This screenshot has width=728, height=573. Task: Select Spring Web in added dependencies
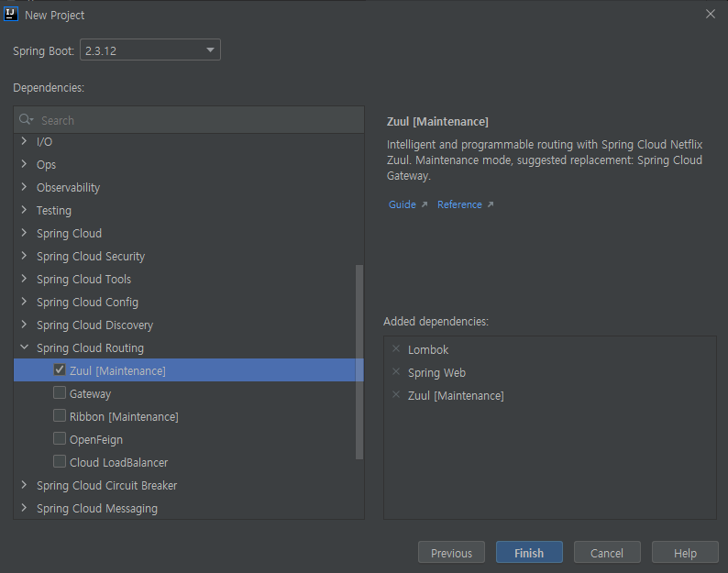coord(436,373)
